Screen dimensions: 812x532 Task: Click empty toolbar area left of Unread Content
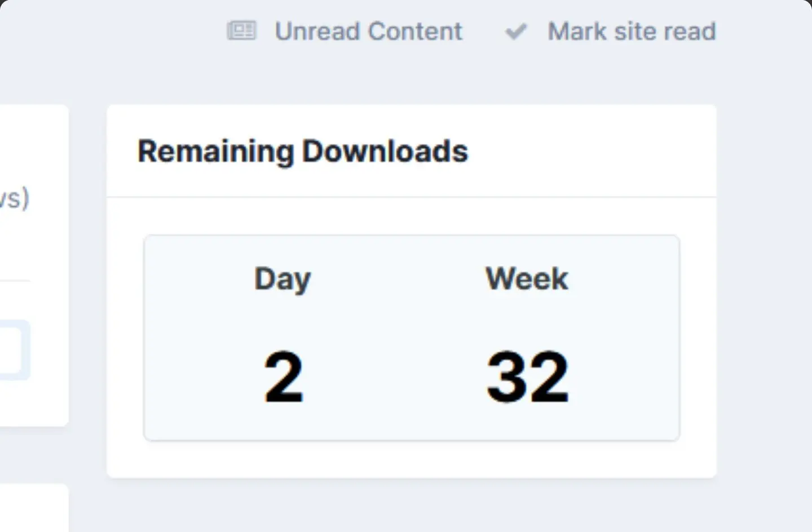tap(113, 31)
